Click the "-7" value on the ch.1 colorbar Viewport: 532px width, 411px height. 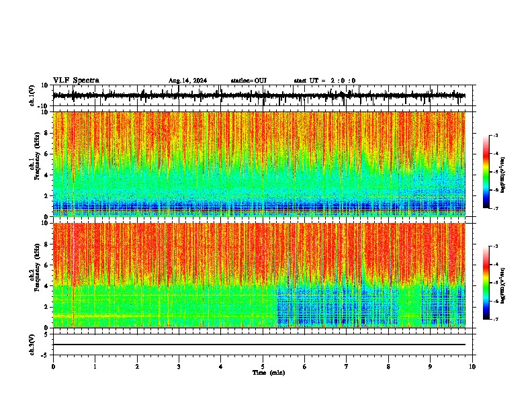(495, 209)
